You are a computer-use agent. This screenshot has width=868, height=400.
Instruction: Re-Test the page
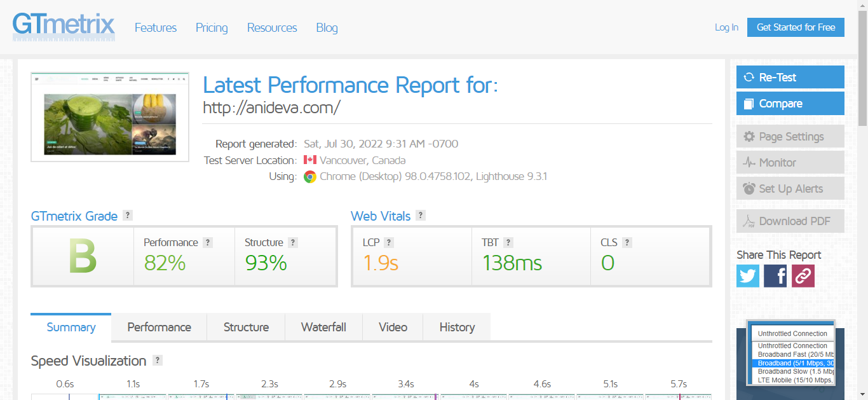[790, 77]
